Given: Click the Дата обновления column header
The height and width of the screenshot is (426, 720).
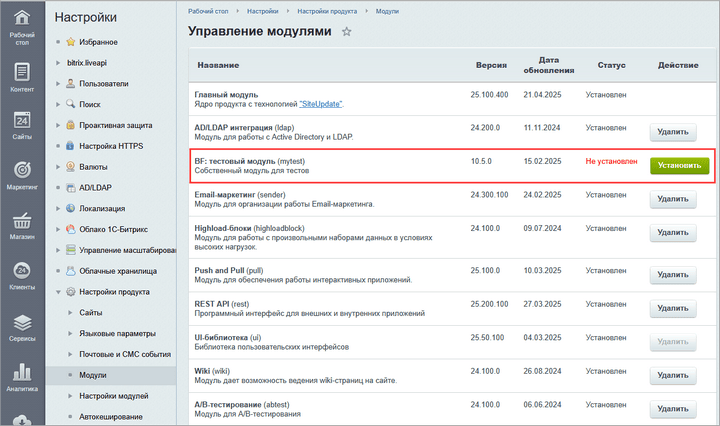Looking at the screenshot, I should (549, 65).
